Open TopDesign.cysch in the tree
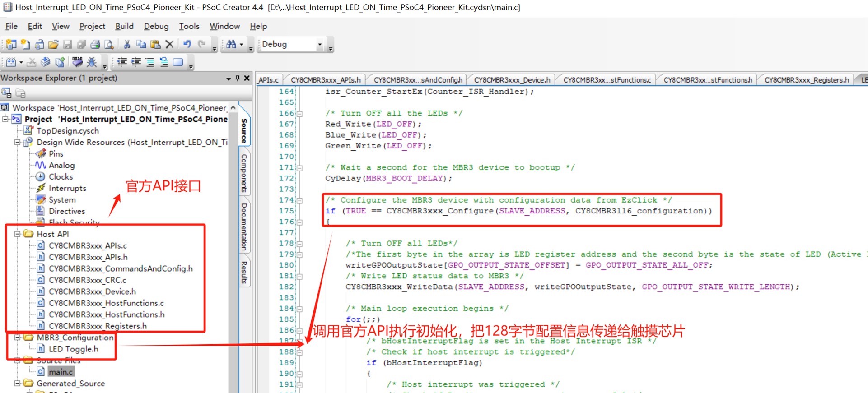This screenshot has height=393, width=868. (67, 130)
